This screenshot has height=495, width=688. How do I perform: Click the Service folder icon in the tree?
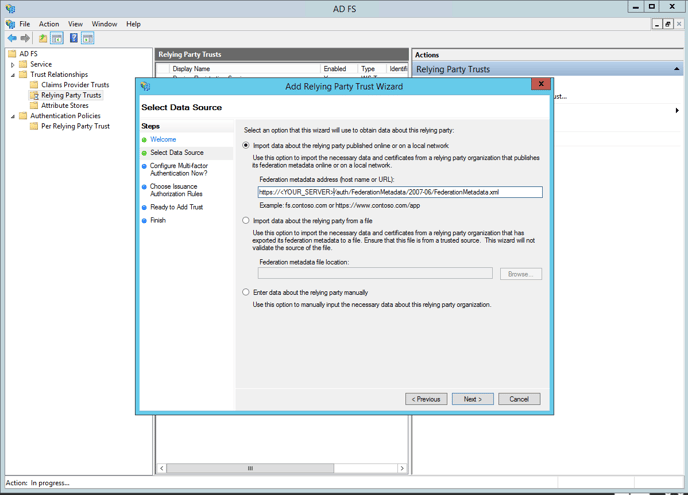point(23,64)
